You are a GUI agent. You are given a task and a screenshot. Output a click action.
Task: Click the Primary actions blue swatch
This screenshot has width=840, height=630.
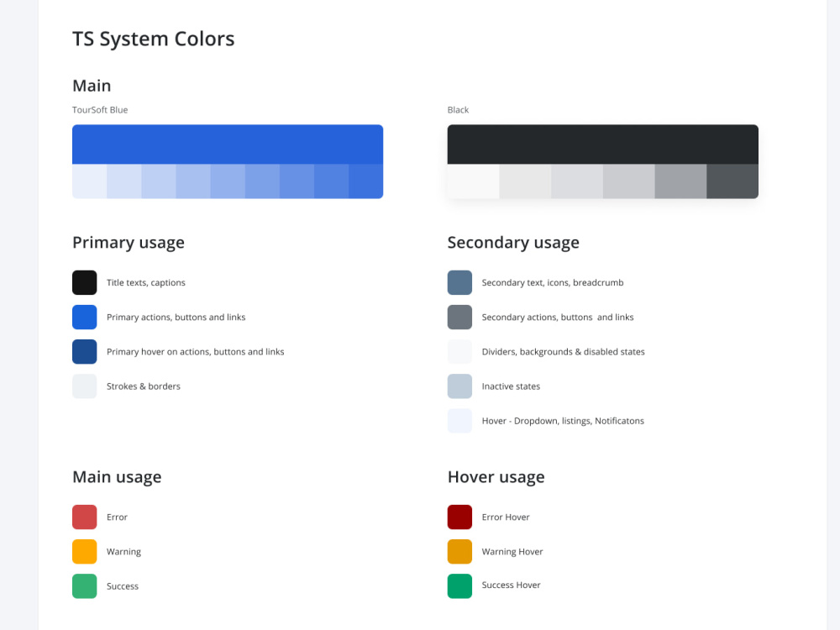(85, 318)
